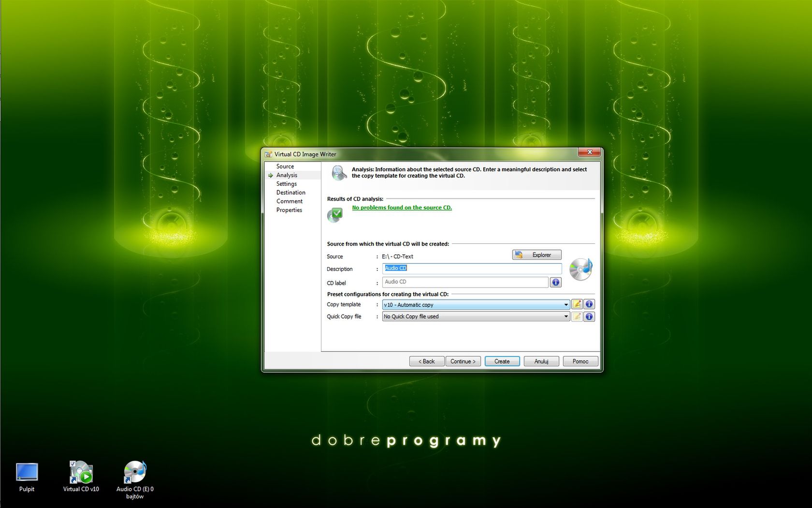Image resolution: width=812 pixels, height=508 pixels.
Task: Click Virtual CD Image Writer title bar icon
Action: 269,154
